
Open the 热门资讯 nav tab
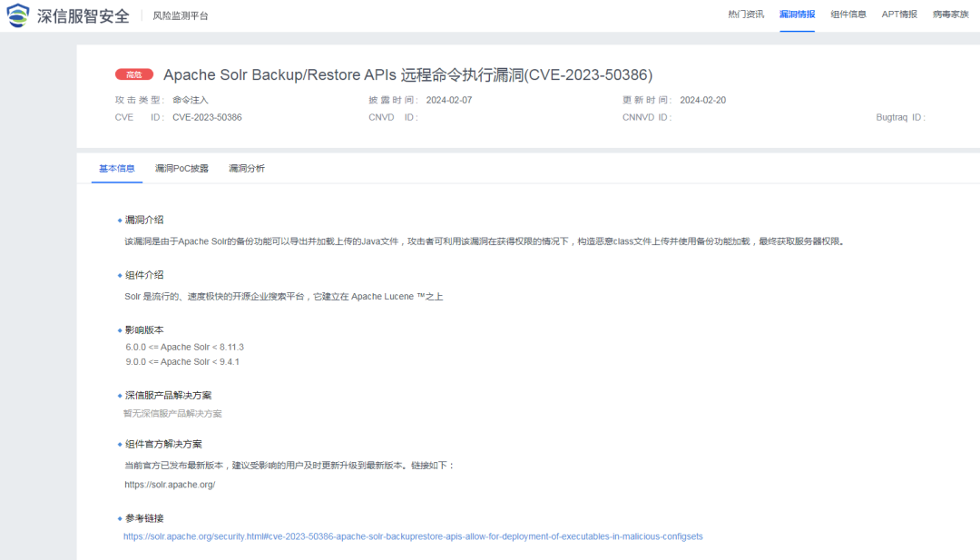tap(746, 15)
